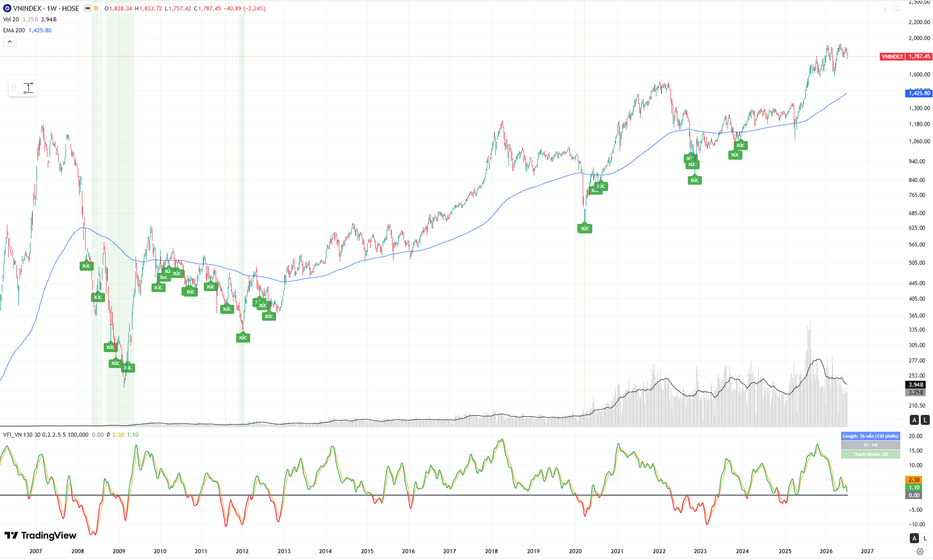Click the gray dash status pill beside HOSE
Image resolution: width=933 pixels, height=560 pixels.
88,8
